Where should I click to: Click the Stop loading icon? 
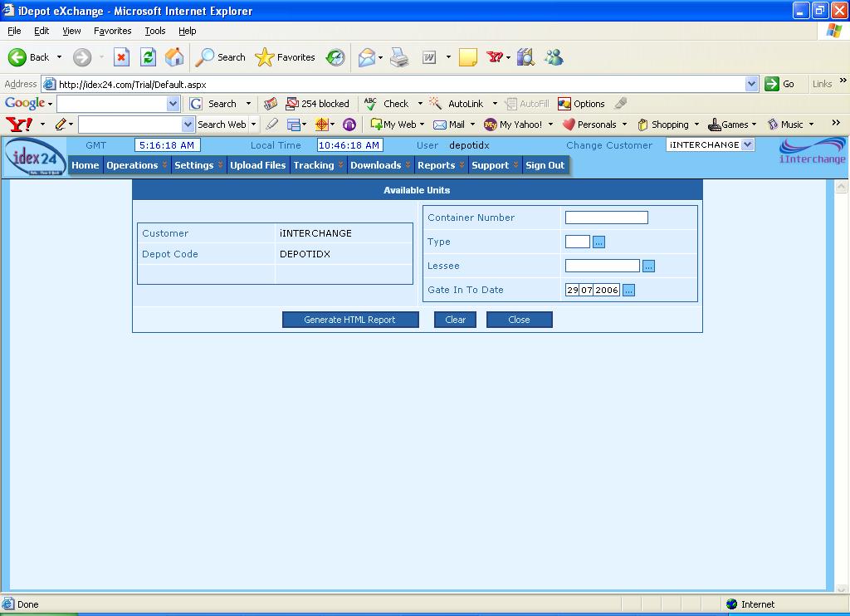coord(121,57)
